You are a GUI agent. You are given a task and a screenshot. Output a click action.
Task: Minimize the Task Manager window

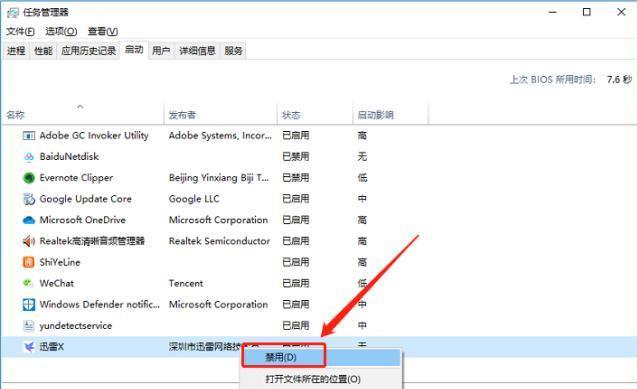tap(552, 12)
